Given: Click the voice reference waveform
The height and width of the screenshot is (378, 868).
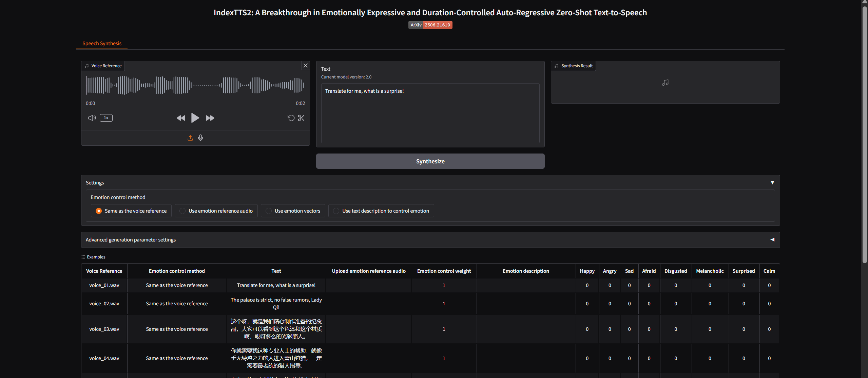Looking at the screenshot, I should 195,85.
